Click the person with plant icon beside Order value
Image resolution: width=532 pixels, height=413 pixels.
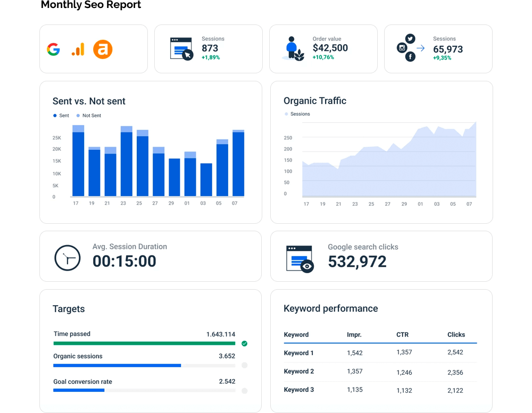(293, 48)
